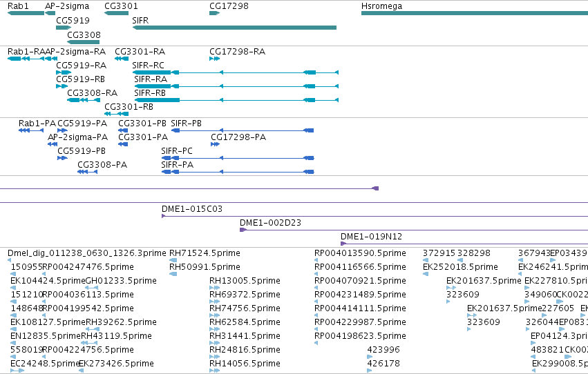Select the RH31441.5prime EST label
588x374 pixels.
click(x=245, y=336)
